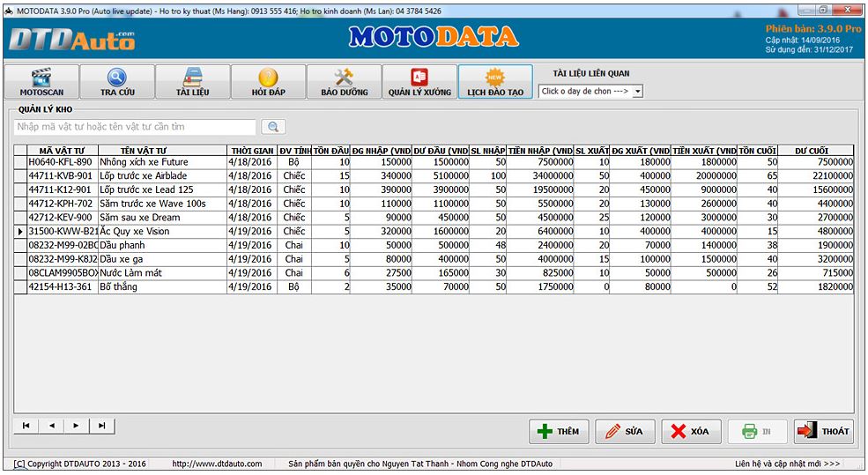Click the 22100000 ending balance cell
This screenshot has height=475, width=868.
[x=815, y=176]
